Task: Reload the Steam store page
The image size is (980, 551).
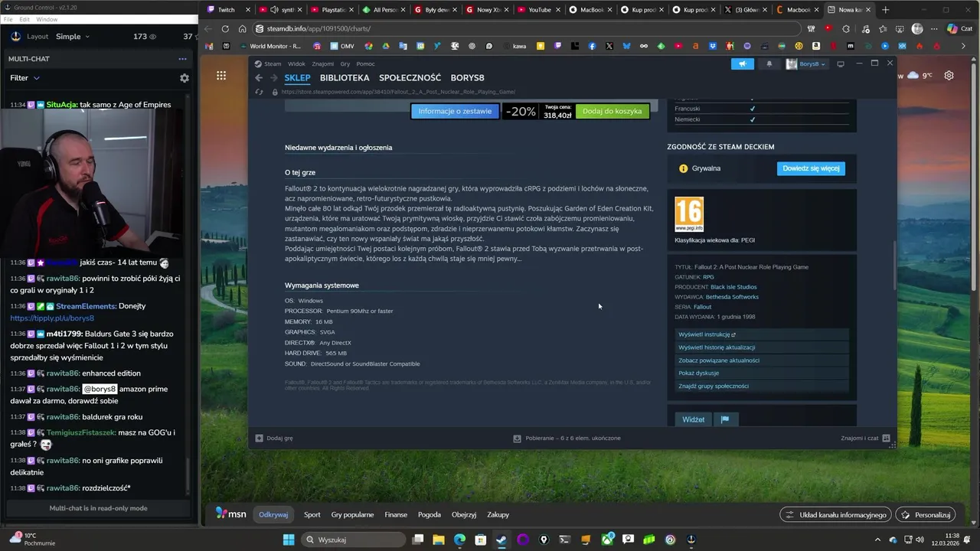Action: [259, 92]
